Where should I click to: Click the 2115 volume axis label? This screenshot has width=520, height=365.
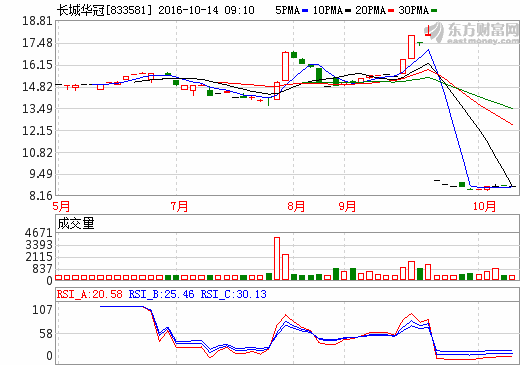coord(39,257)
